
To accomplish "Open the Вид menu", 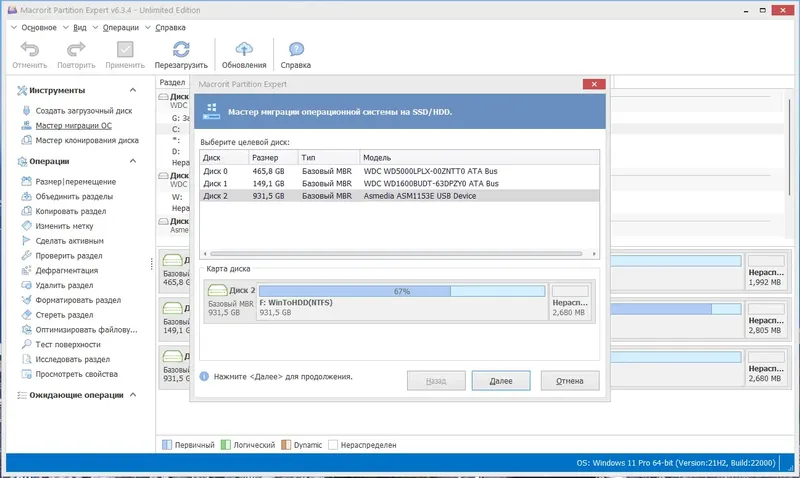I will tap(80, 28).
